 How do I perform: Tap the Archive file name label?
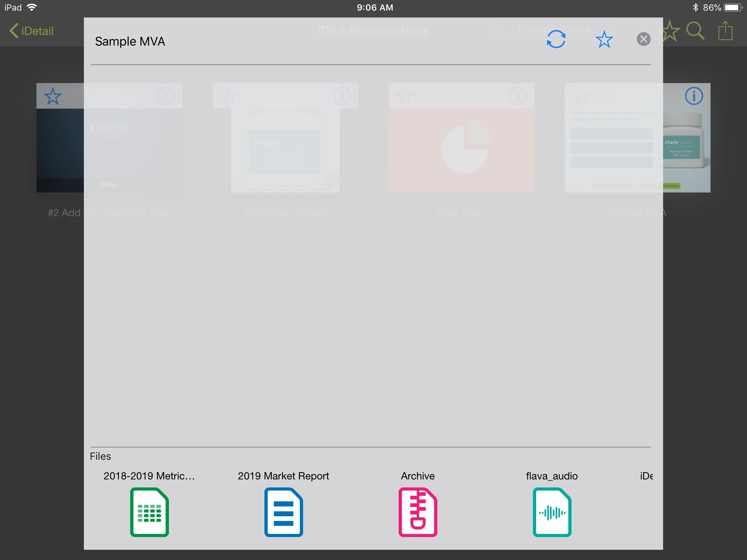pyautogui.click(x=418, y=476)
